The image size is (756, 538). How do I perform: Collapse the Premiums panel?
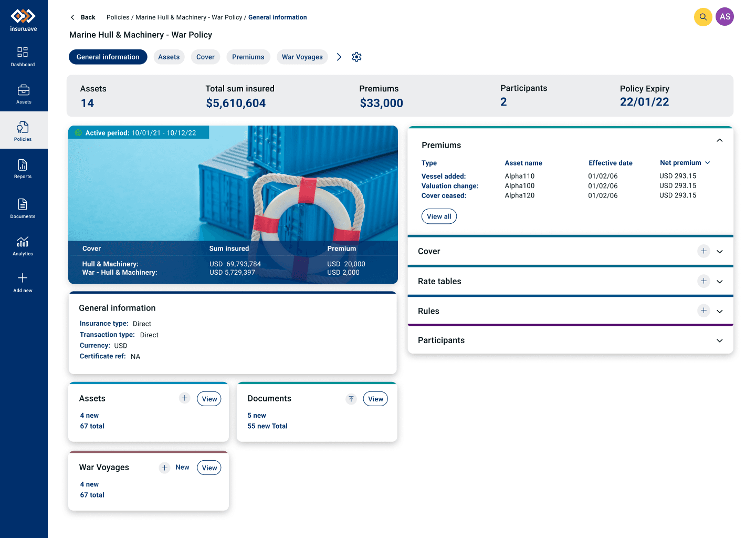[x=720, y=140]
